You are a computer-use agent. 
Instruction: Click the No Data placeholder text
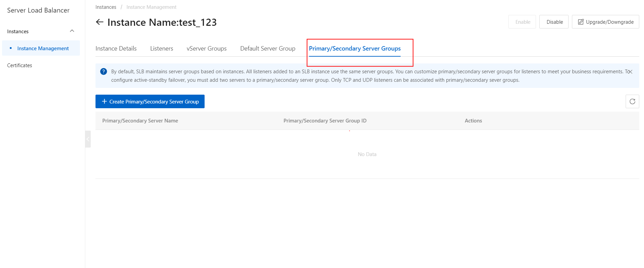[367, 154]
